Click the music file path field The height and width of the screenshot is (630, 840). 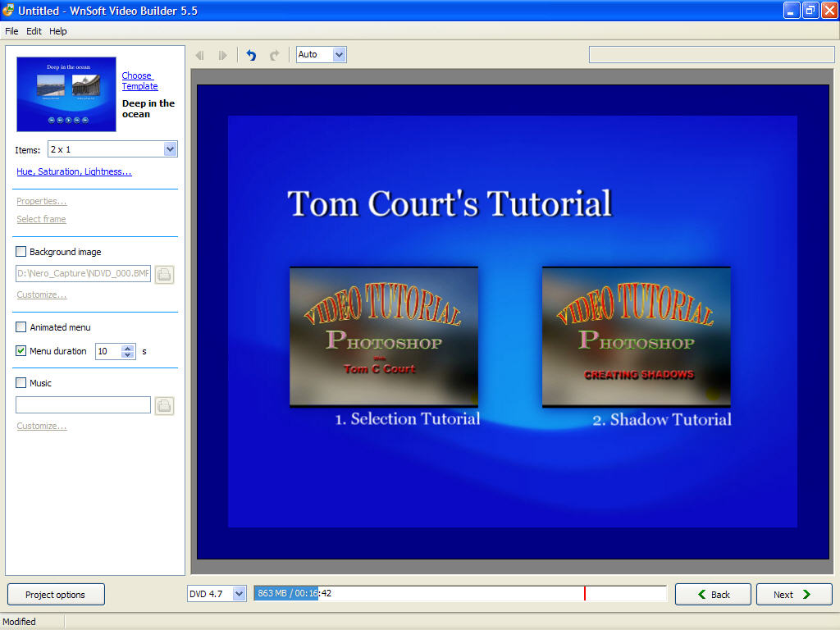83,405
